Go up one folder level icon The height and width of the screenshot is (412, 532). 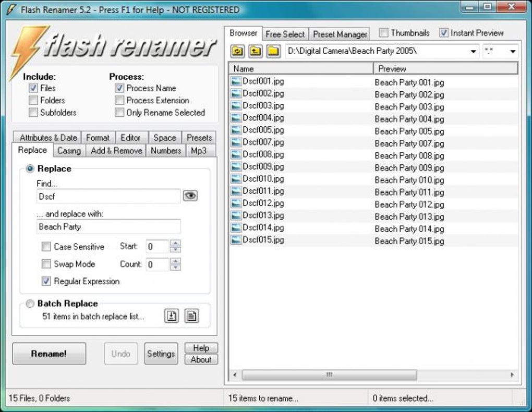click(x=255, y=51)
